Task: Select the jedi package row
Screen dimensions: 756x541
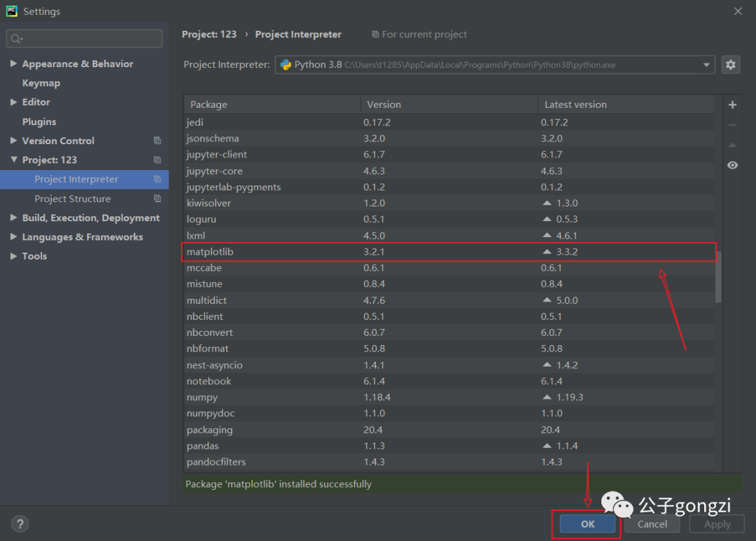Action: [449, 122]
